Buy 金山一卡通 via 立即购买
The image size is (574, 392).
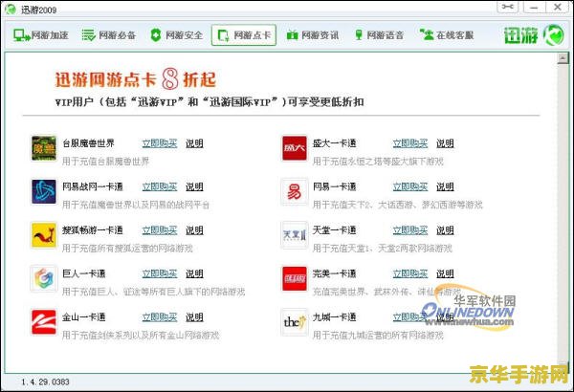coord(160,317)
